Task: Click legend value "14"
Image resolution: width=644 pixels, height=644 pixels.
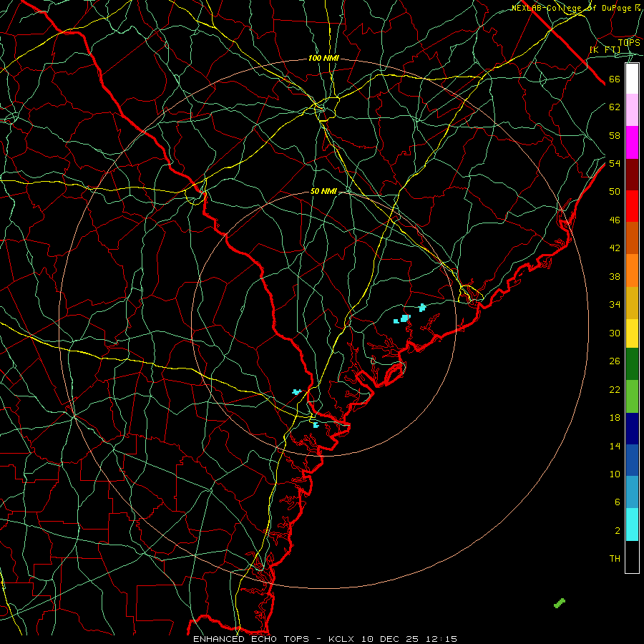Action: coord(615,446)
